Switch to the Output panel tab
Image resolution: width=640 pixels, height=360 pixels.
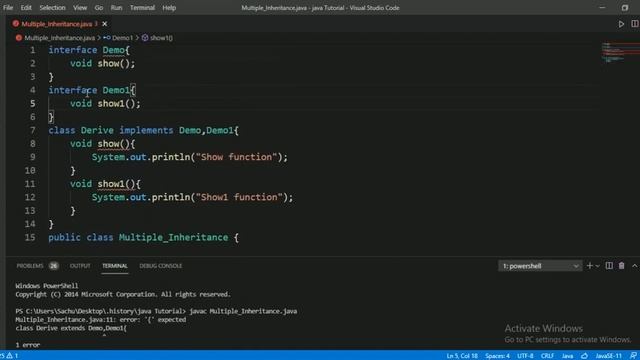pos(80,266)
